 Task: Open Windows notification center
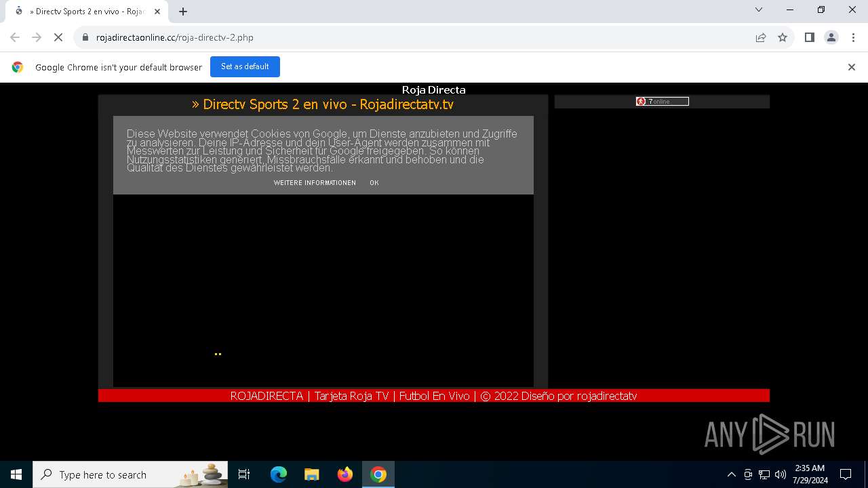click(x=846, y=474)
